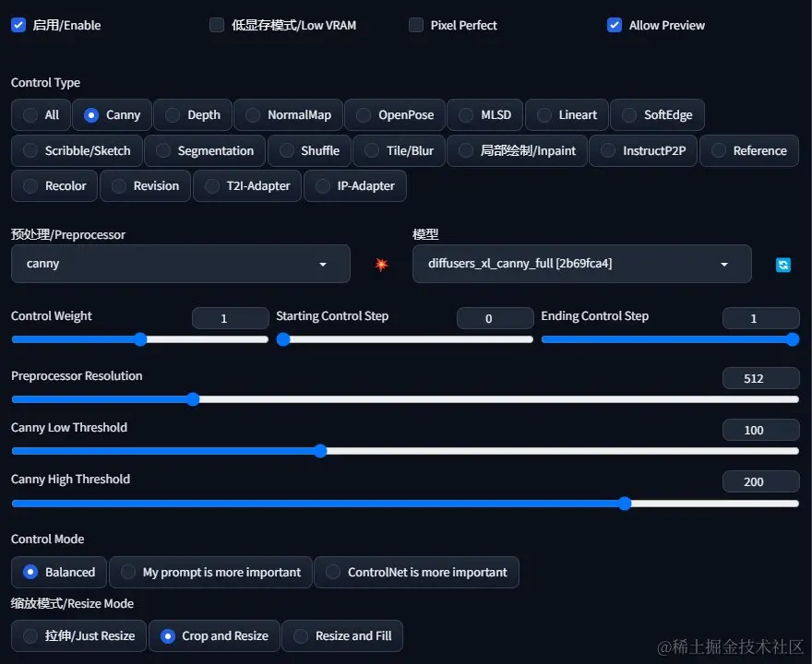
Task: Choose IP-Adapter control type
Action: click(x=354, y=185)
